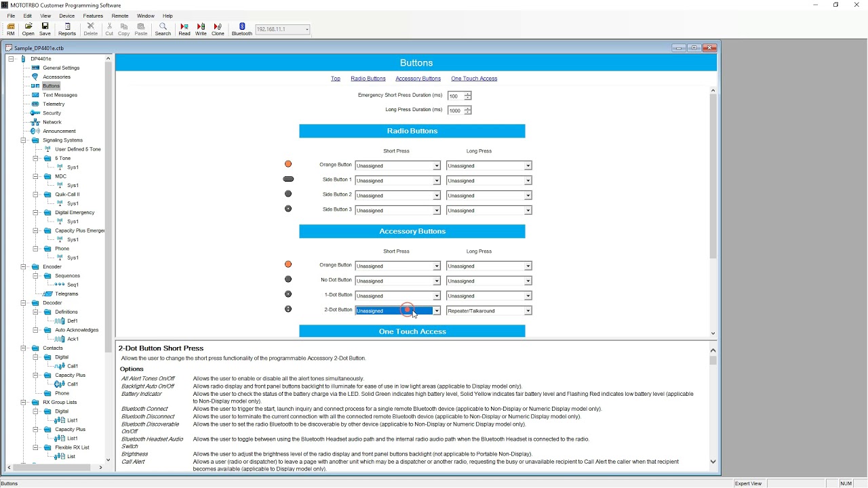Select the Seq1 tree node

pos(73,285)
